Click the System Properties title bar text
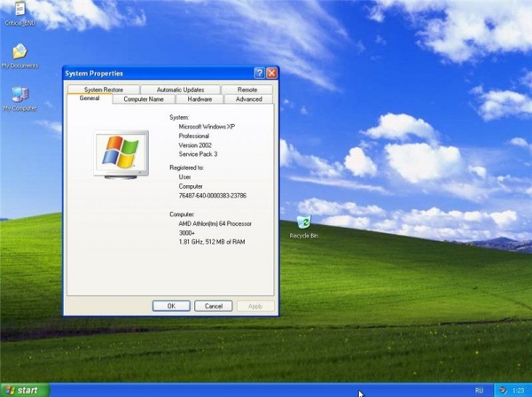The height and width of the screenshot is (397, 532). [94, 74]
